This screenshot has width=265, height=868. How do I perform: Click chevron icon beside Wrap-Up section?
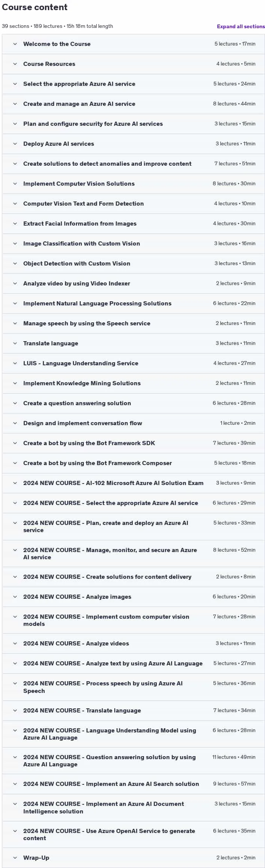click(x=15, y=858)
